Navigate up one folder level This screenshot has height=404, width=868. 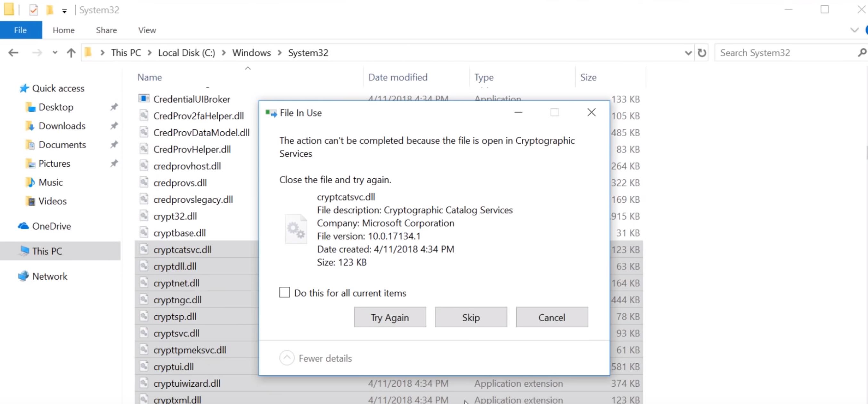(x=71, y=53)
